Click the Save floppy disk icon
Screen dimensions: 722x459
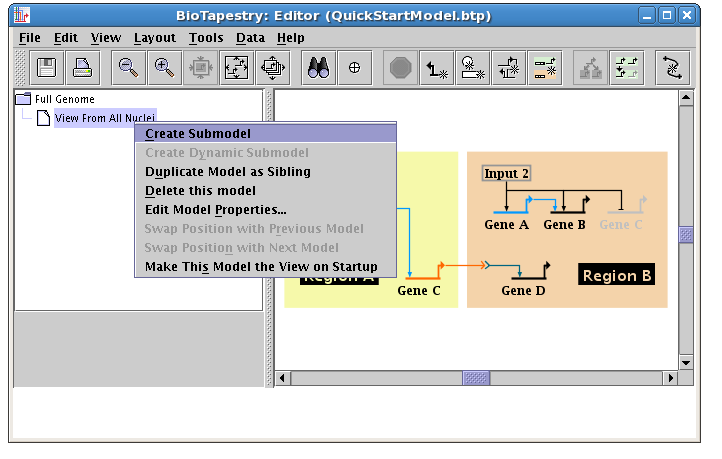46,68
